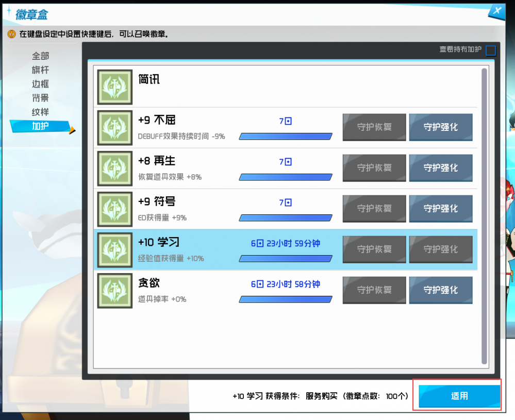
Task: Click the 学习 badge duration progress bar
Action: pyautogui.click(x=286, y=259)
